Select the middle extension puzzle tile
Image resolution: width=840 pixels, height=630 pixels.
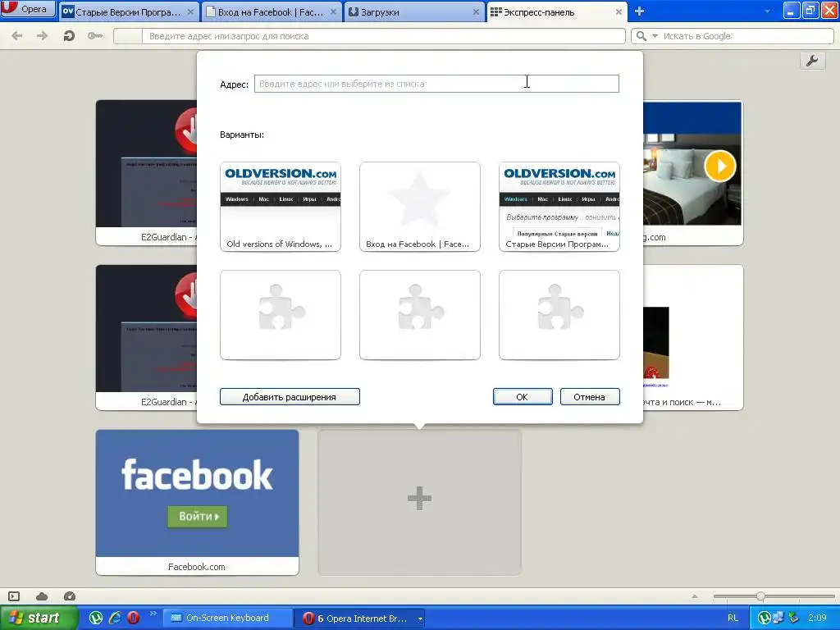(x=419, y=315)
